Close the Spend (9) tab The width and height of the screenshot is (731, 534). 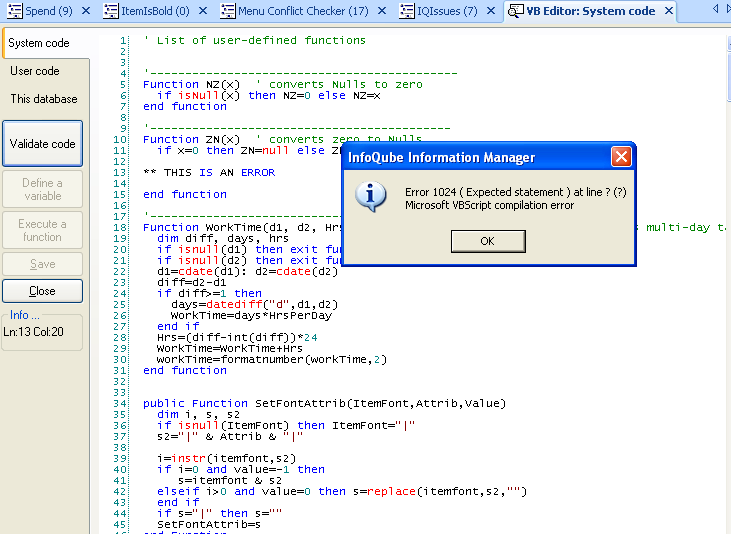pyautogui.click(x=86, y=11)
